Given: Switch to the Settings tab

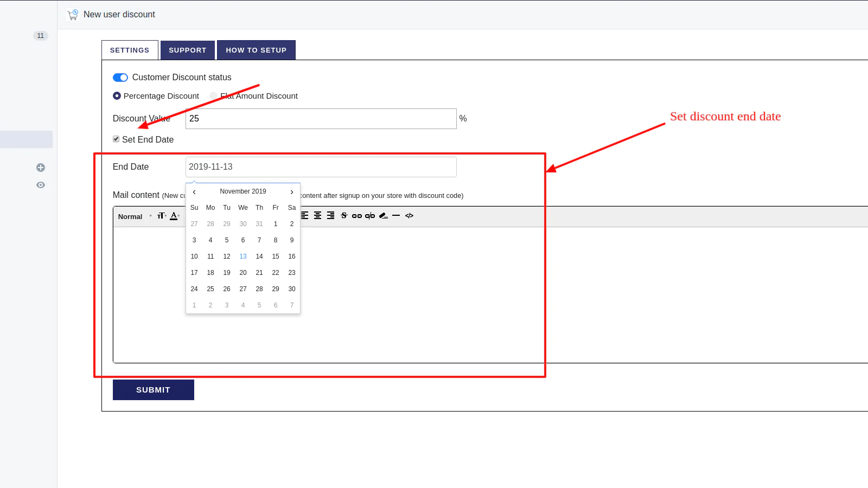Looking at the screenshot, I should (130, 50).
